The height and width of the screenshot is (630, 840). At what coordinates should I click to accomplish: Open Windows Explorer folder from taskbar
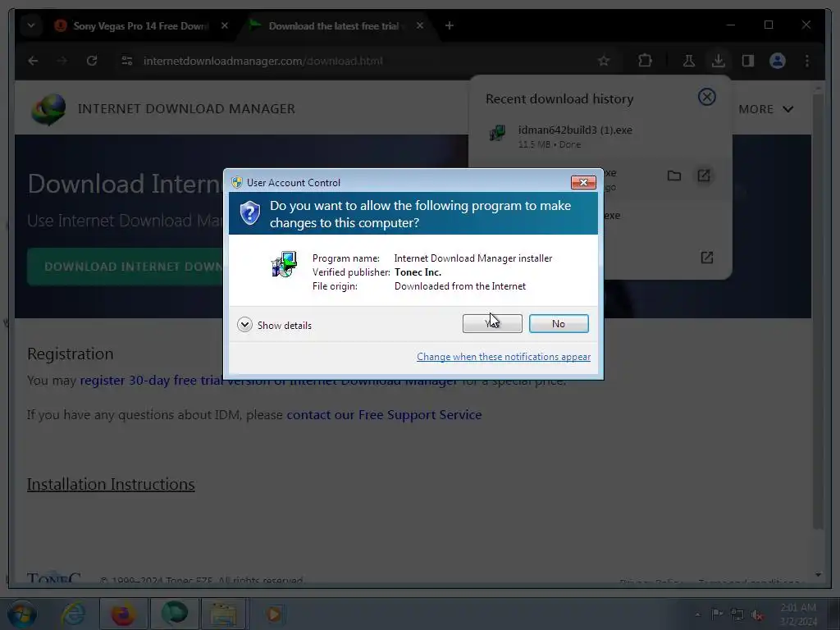coord(224,614)
